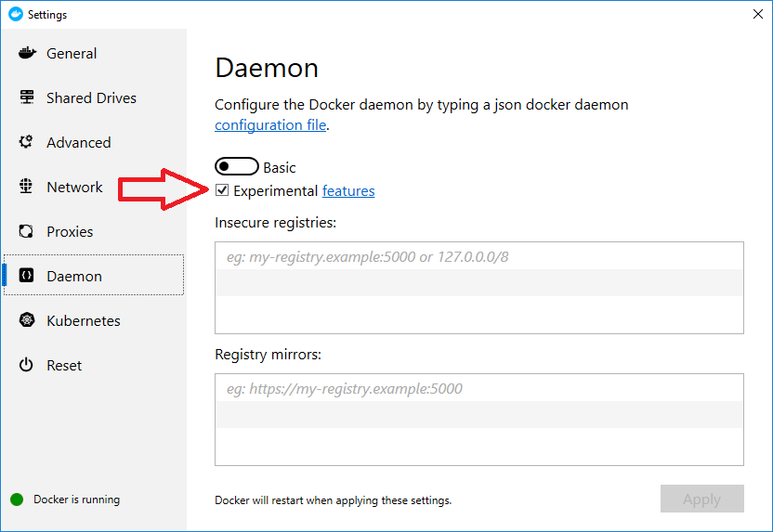Viewport: 773px width, 532px height.
Task: Click the 'Insecure registries:' label
Action: [x=276, y=223]
